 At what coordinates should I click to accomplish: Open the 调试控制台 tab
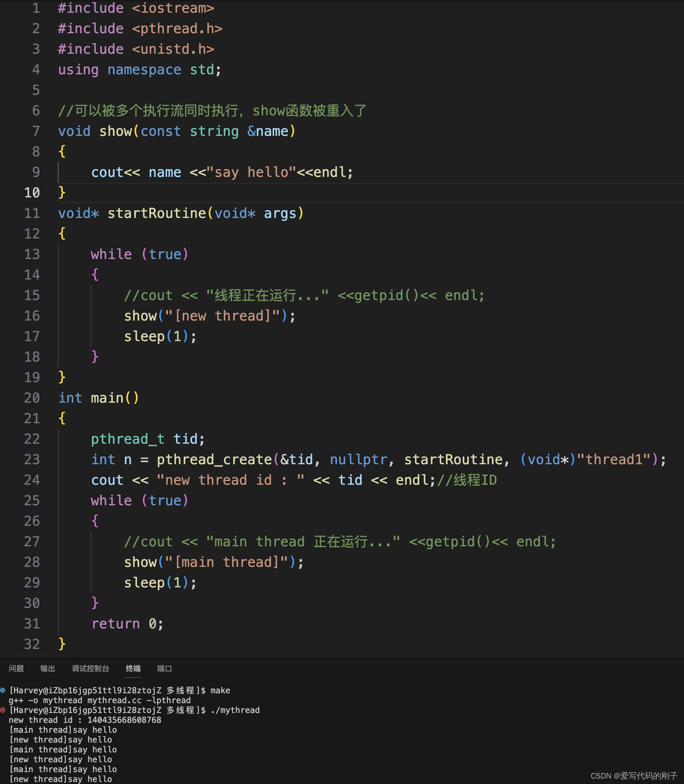[90, 669]
